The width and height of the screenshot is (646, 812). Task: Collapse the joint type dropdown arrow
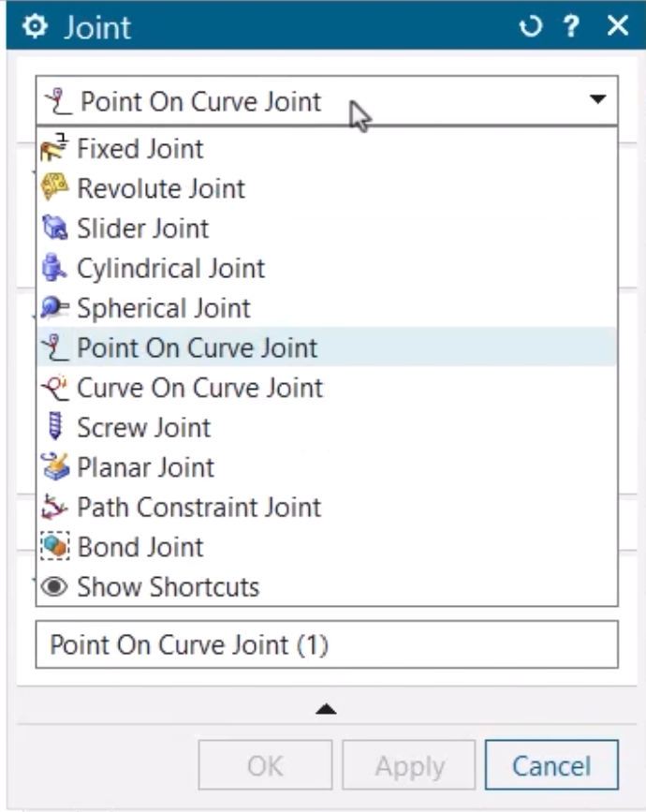(x=596, y=100)
